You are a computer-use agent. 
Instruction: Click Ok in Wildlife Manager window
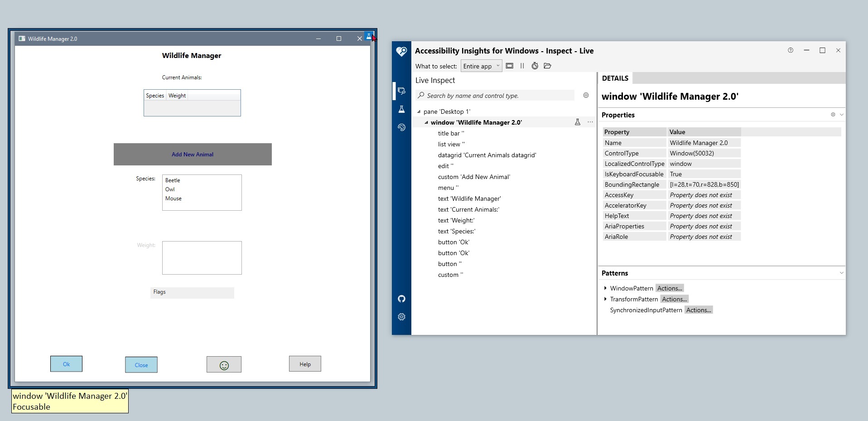(66, 364)
